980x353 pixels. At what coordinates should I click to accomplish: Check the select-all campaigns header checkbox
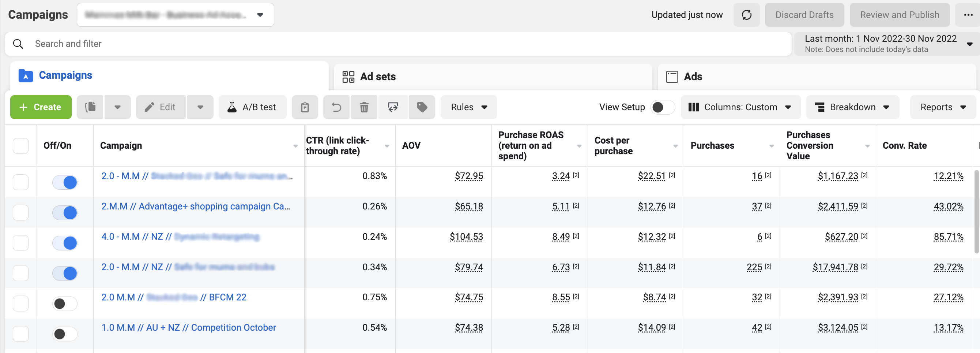click(20, 145)
